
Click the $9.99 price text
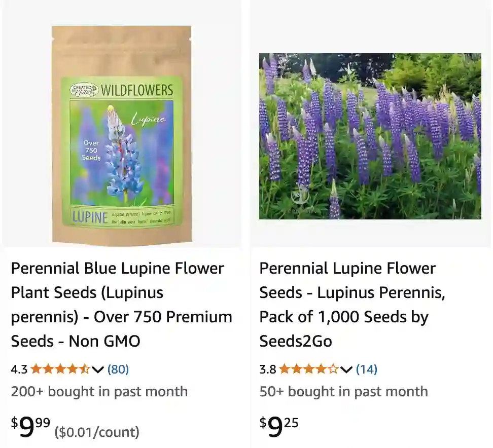[28, 426]
